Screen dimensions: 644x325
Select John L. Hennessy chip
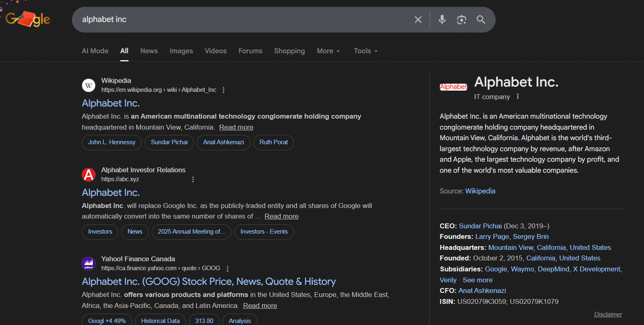pyautogui.click(x=112, y=143)
